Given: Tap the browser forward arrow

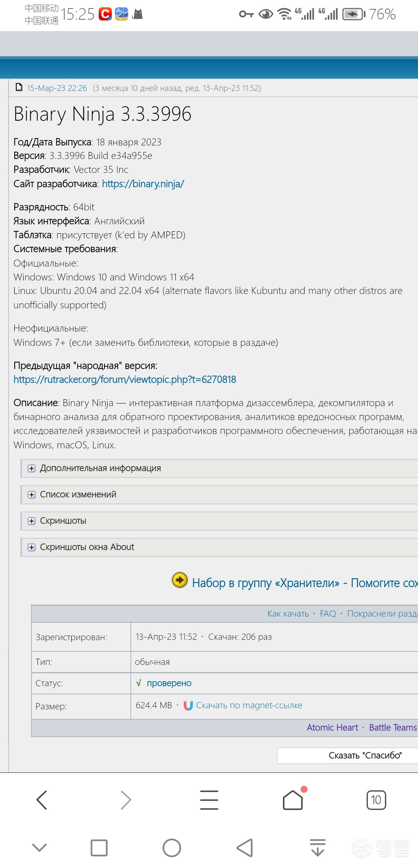Looking at the screenshot, I should coord(126,800).
